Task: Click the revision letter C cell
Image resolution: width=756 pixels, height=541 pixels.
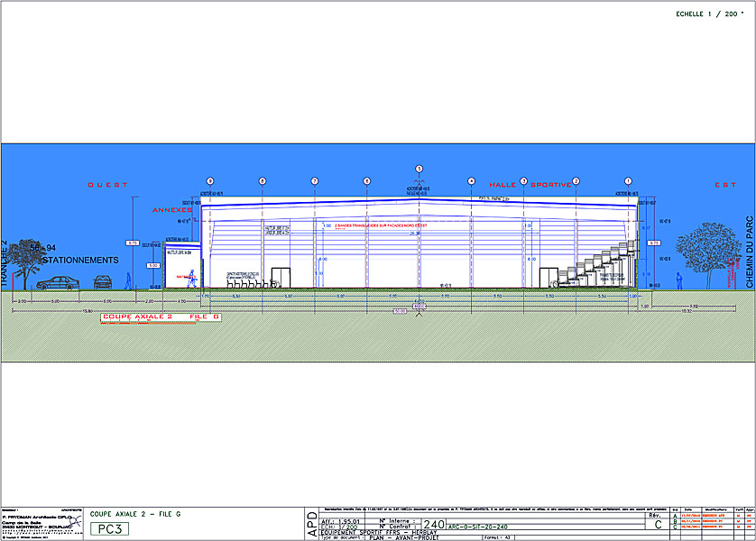Action: (658, 524)
